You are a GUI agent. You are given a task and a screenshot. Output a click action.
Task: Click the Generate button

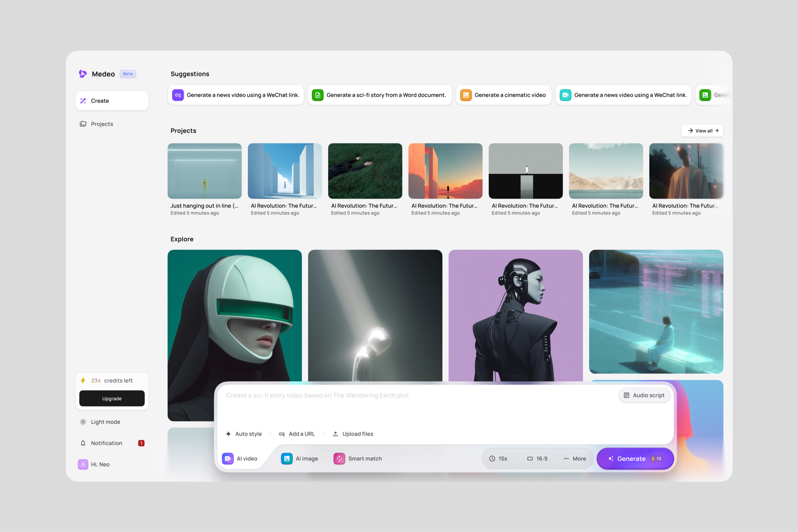(x=635, y=459)
